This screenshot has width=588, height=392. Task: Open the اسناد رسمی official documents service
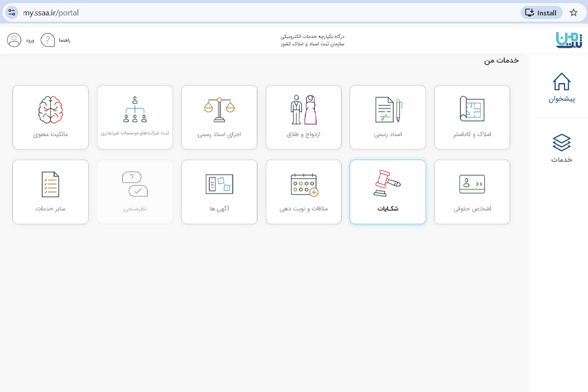pyautogui.click(x=387, y=117)
